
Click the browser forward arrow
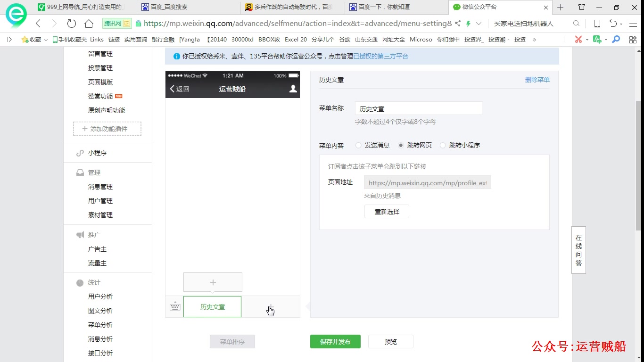(x=54, y=24)
